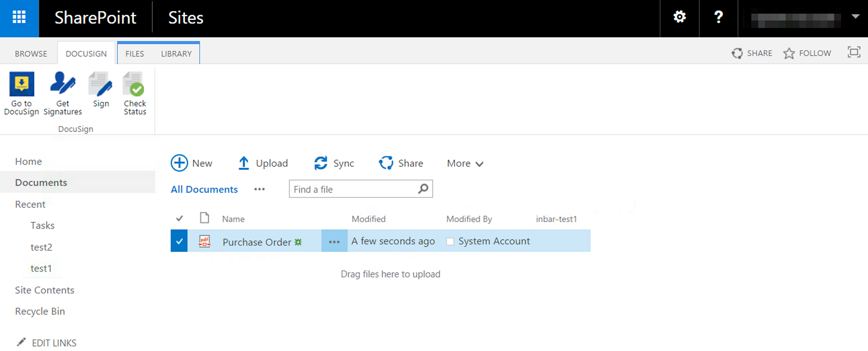Click the 'A few seconds ago' cell

pyautogui.click(x=393, y=241)
